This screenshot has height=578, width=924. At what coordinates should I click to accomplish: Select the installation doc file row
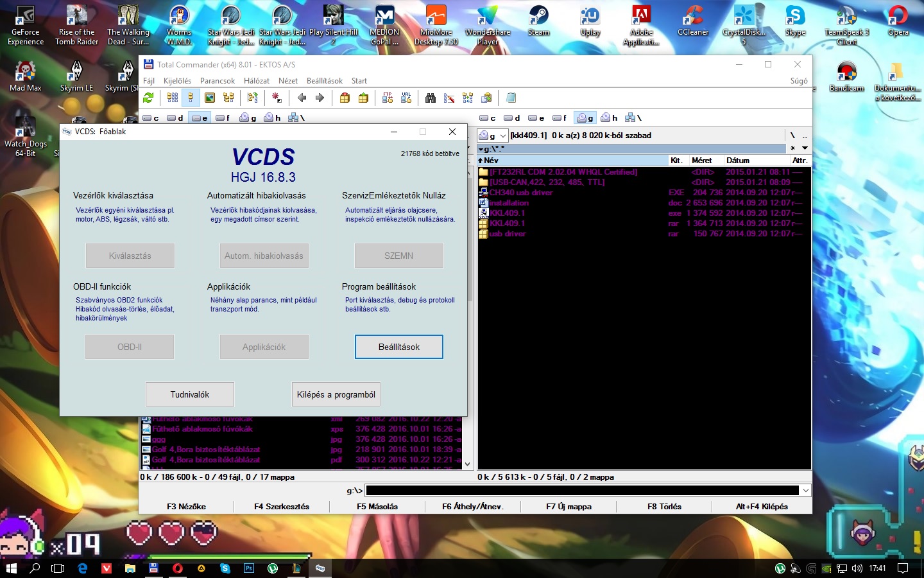click(644, 203)
